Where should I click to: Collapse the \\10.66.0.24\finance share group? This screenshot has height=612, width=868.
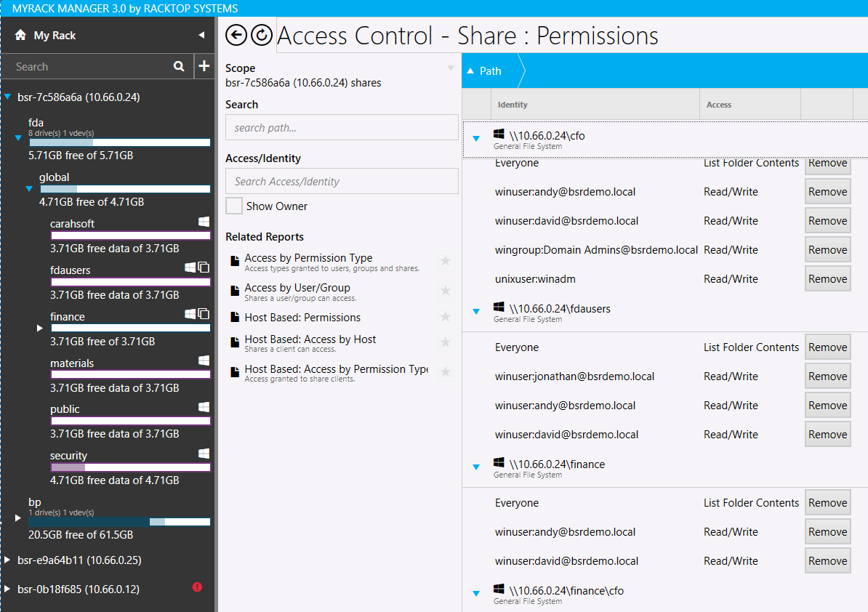click(476, 467)
